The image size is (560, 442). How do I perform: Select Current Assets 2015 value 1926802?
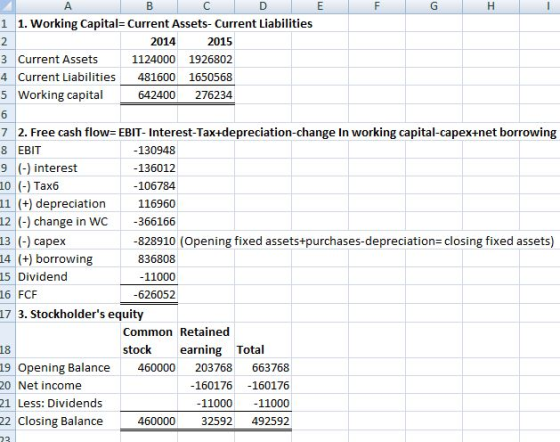pos(206,59)
